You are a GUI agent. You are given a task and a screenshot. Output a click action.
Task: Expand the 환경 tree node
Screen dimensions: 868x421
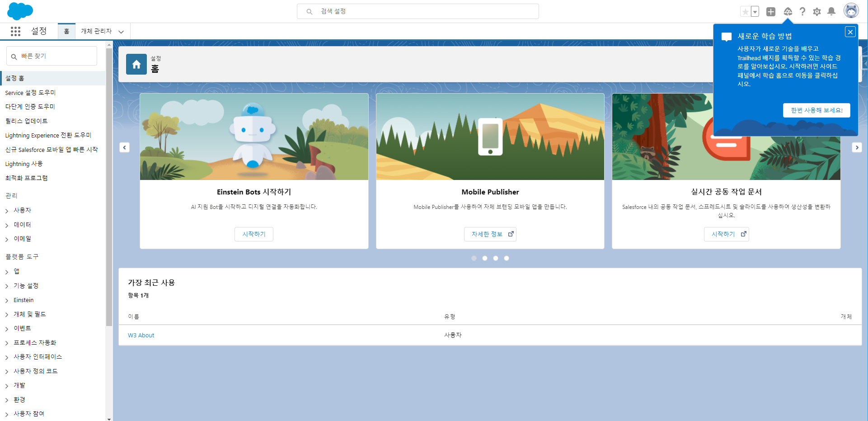[7, 400]
